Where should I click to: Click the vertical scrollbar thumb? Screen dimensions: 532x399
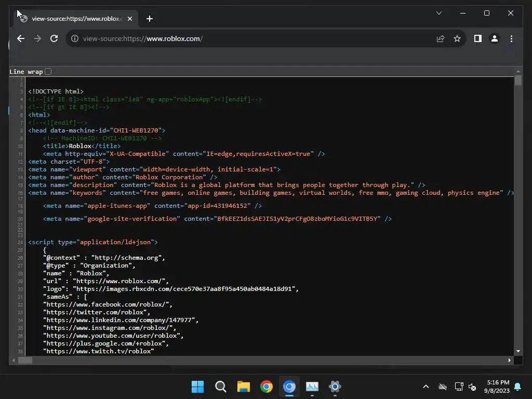coord(518,81)
